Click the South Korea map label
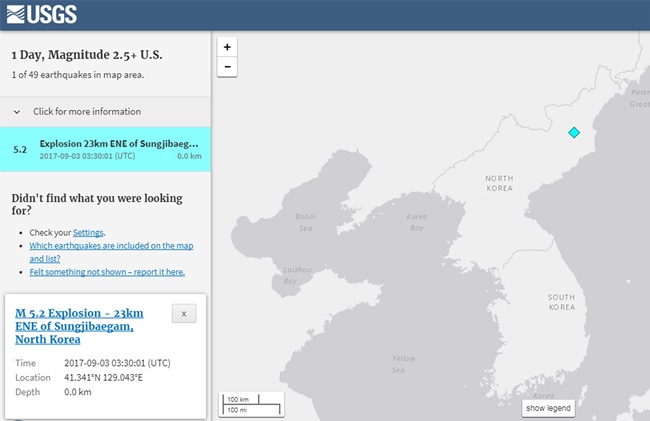 click(560, 302)
